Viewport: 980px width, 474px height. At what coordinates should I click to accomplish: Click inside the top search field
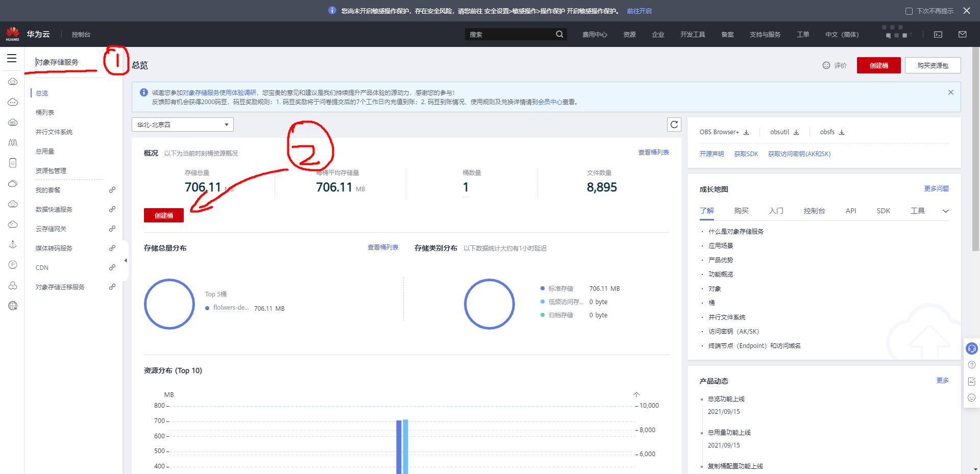(510, 34)
